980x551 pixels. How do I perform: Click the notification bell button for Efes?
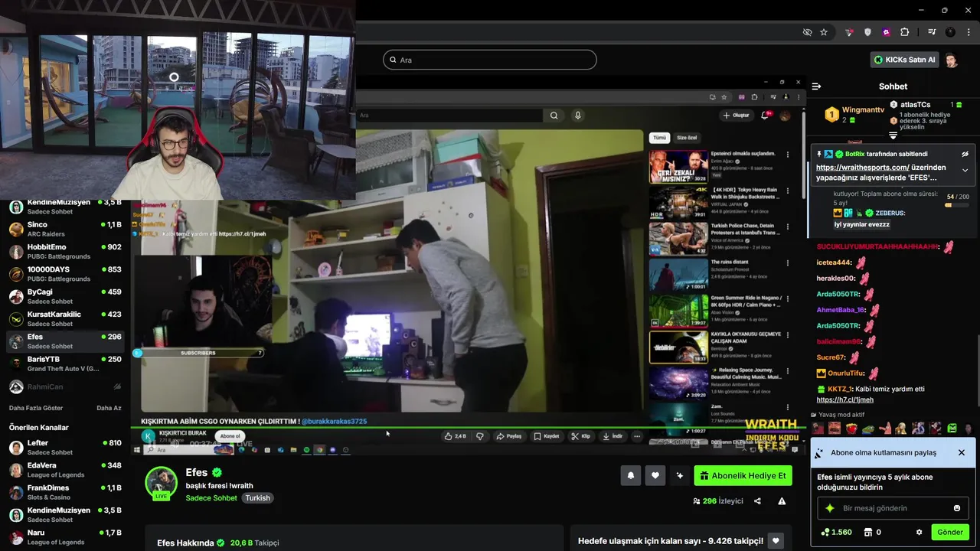pos(630,475)
